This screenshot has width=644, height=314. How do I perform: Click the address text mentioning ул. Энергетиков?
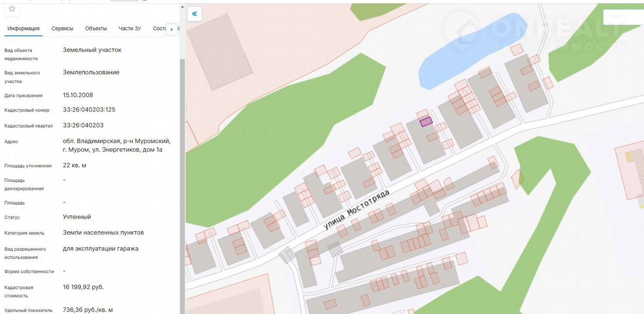116,145
